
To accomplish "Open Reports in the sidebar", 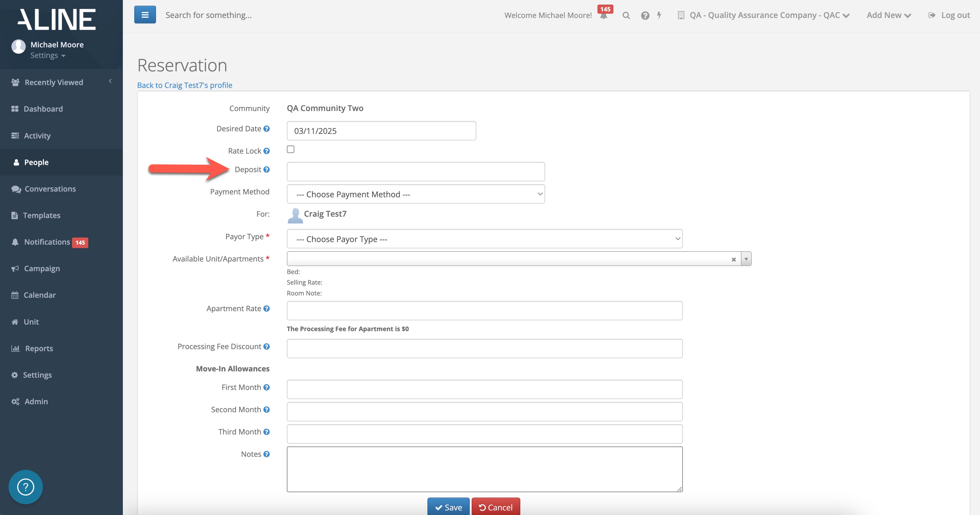I will click(39, 348).
